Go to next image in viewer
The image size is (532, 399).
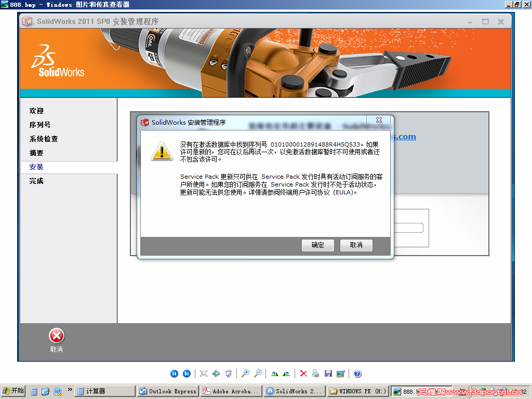[187, 374]
